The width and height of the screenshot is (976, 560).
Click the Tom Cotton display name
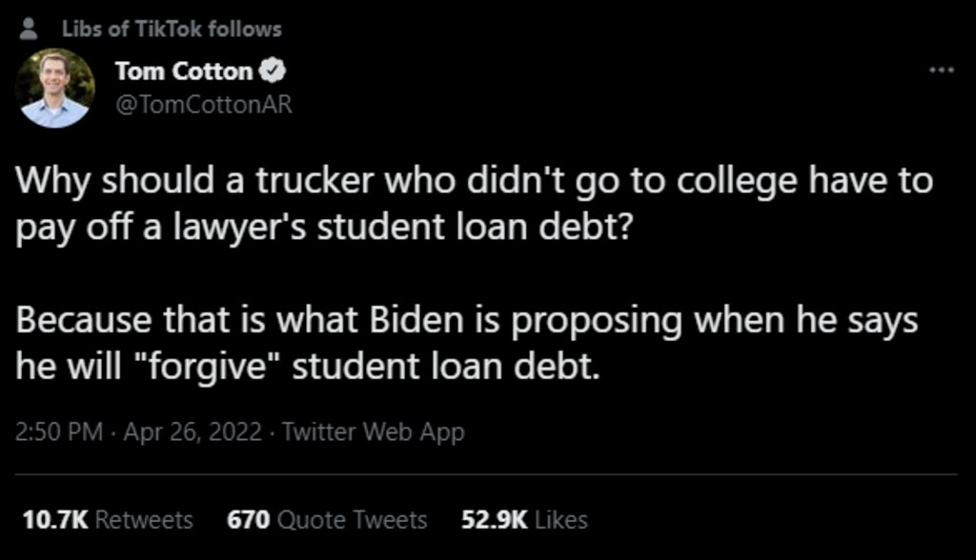point(184,71)
